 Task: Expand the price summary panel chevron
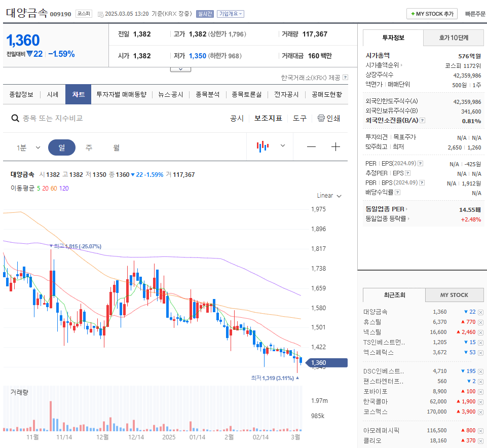coord(180,69)
